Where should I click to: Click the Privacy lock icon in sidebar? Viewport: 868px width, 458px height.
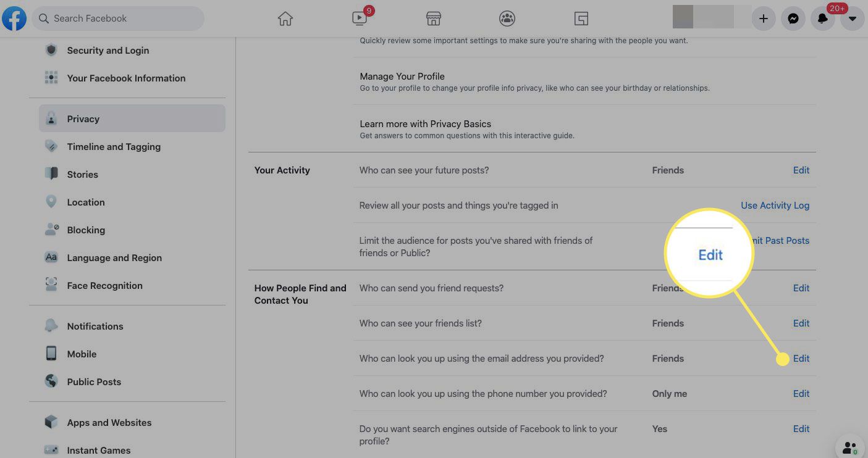click(51, 119)
